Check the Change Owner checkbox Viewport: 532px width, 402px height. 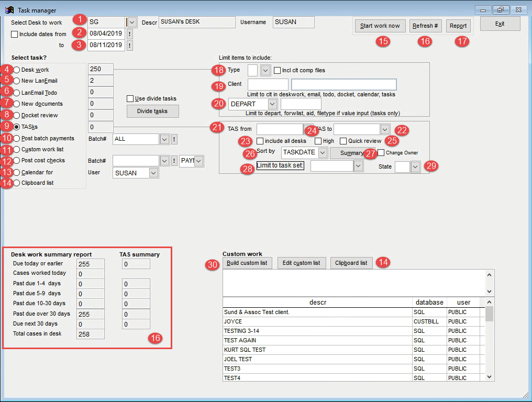[x=381, y=153]
